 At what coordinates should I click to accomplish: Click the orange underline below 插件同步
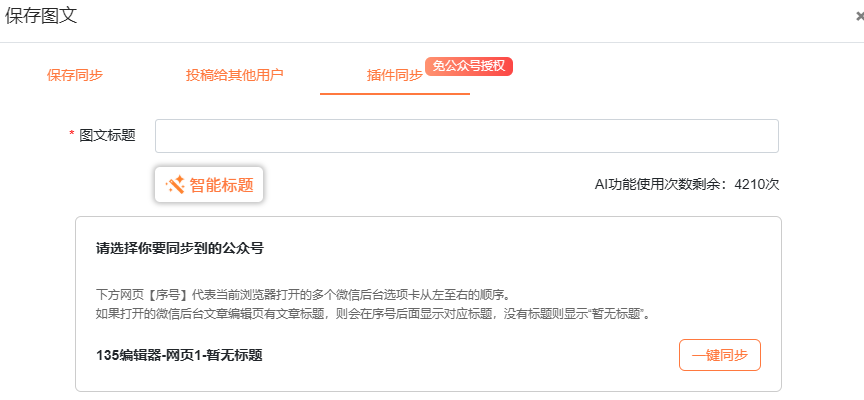click(394, 93)
